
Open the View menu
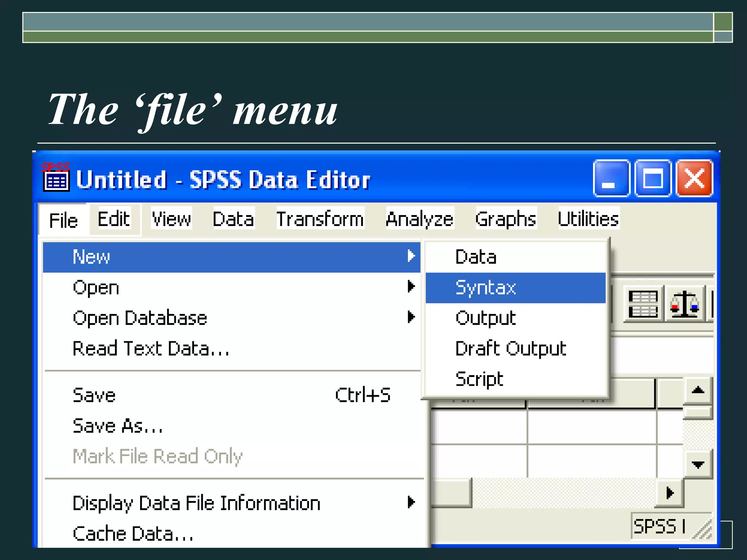coord(171,219)
